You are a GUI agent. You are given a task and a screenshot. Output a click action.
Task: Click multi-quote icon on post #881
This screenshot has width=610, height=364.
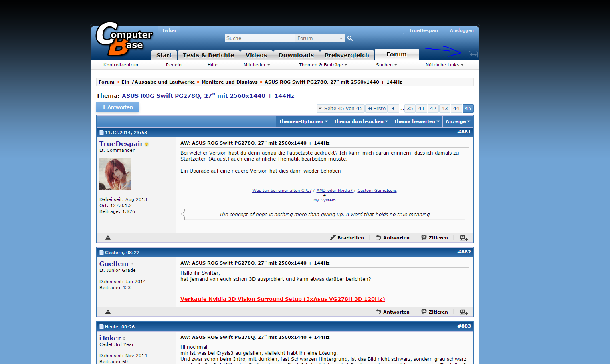tap(464, 238)
